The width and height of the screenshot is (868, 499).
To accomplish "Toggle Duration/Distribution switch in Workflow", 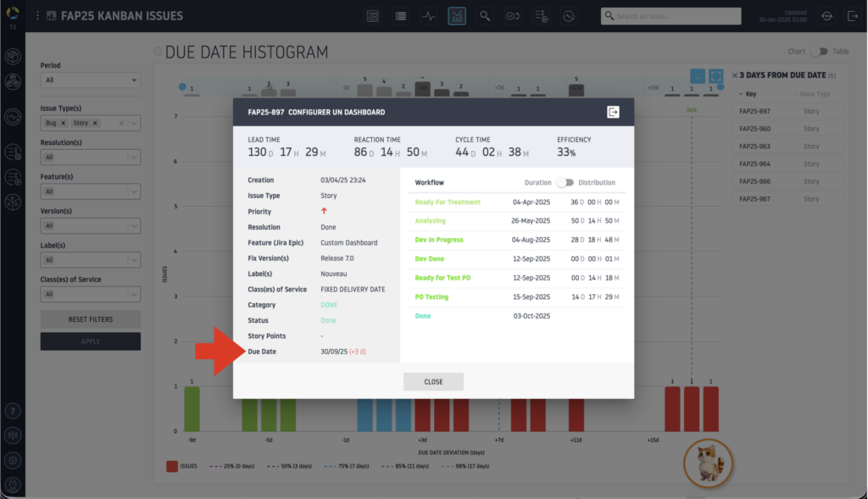I will [565, 182].
